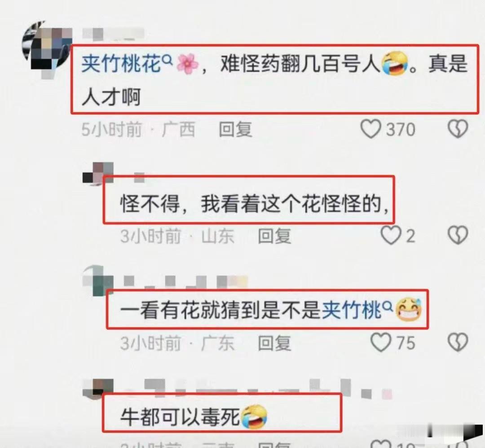485x448 pixels.
Task: Like the 山东 reply with 2 likes
Action: coord(391,235)
